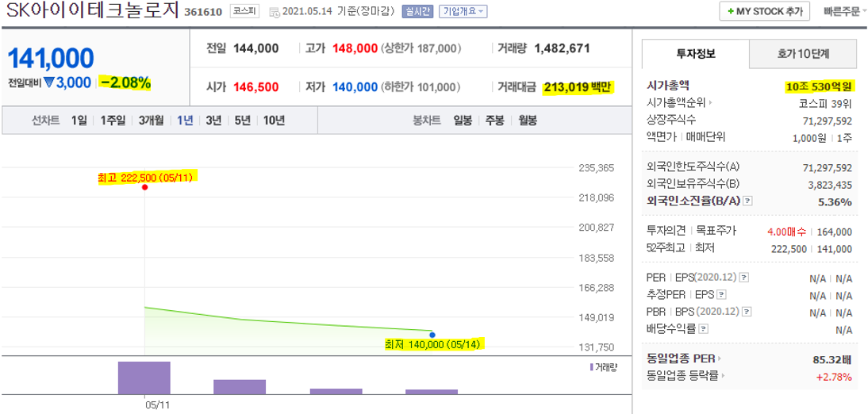The height and width of the screenshot is (414, 868).
Task: Click the 실시간 realtime badge
Action: pos(417,12)
